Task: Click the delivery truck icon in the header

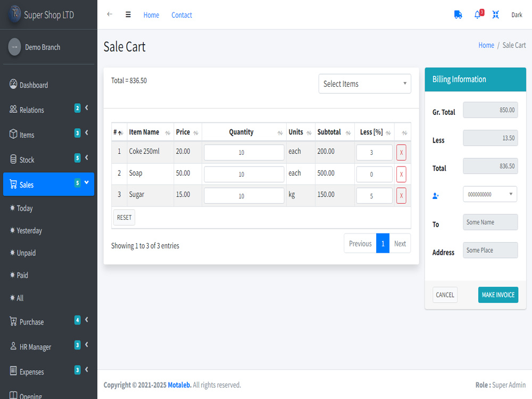Action: tap(458, 14)
